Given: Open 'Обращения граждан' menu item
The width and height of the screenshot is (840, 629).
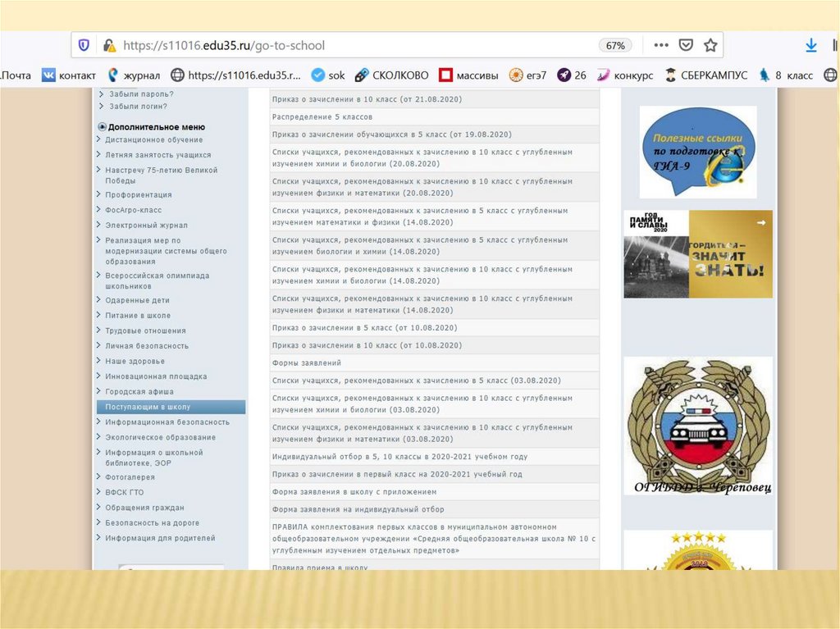Looking at the screenshot, I should click(x=144, y=508).
